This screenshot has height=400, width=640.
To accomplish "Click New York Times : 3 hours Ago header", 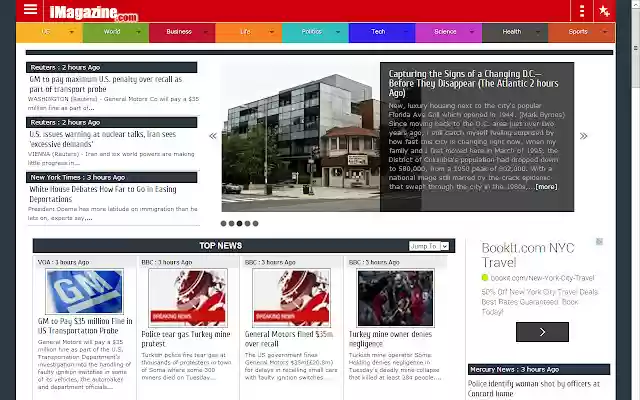I will [x=111, y=177].
